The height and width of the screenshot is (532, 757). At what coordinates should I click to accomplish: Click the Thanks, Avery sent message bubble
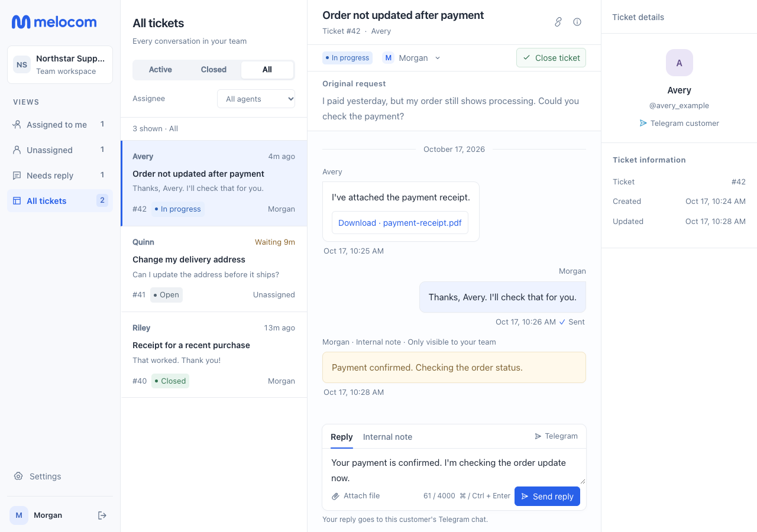(503, 297)
